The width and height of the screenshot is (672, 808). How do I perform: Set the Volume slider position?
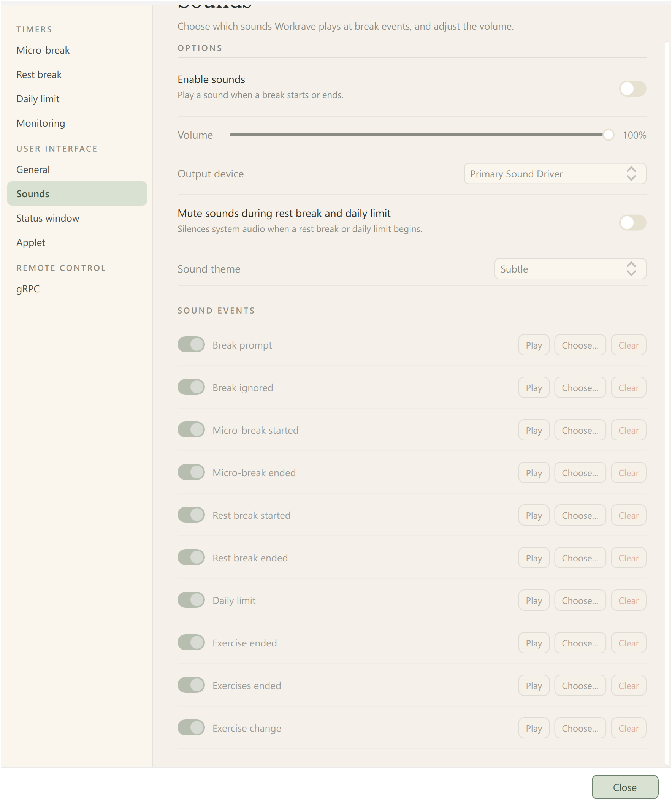coord(422,135)
